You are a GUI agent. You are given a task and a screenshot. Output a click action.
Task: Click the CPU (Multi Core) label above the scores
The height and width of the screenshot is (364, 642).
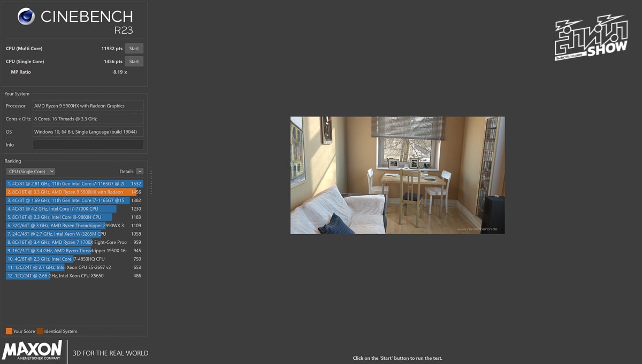24,49
